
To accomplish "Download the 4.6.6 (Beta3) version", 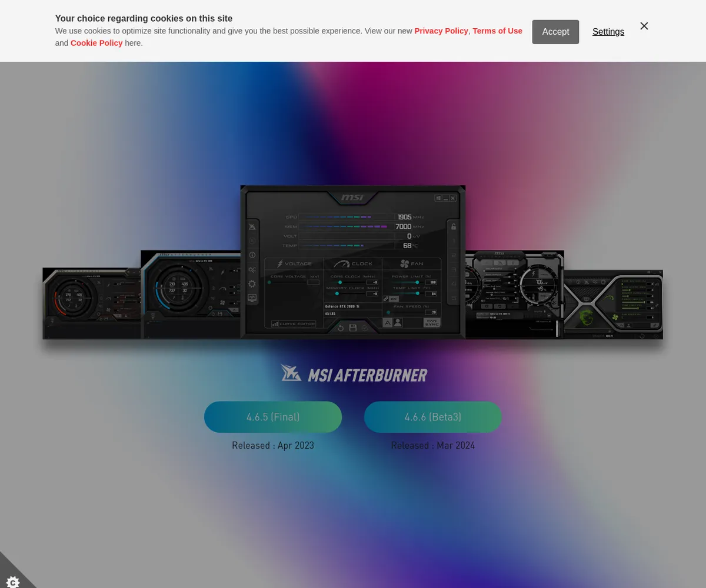I will [x=433, y=417].
